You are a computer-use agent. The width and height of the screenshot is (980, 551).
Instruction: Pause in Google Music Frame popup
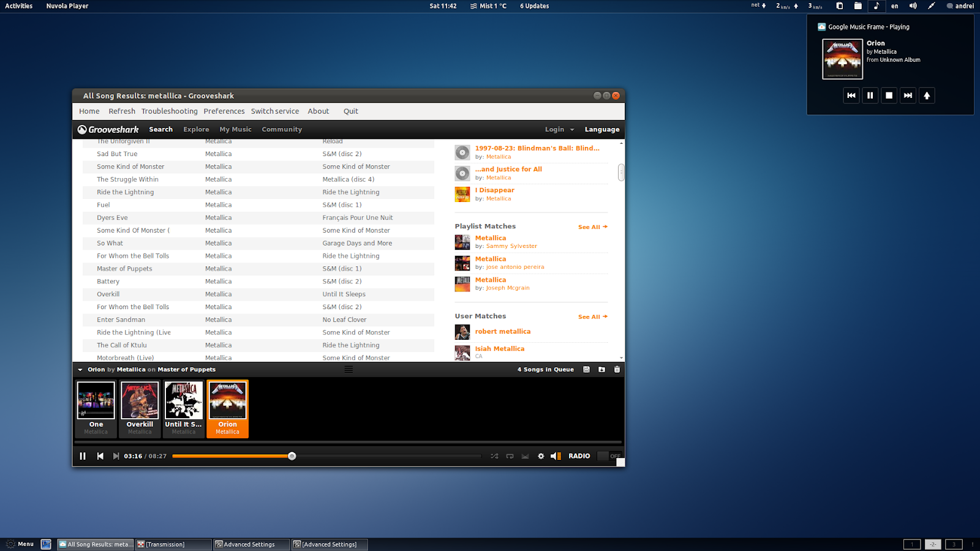click(x=870, y=96)
